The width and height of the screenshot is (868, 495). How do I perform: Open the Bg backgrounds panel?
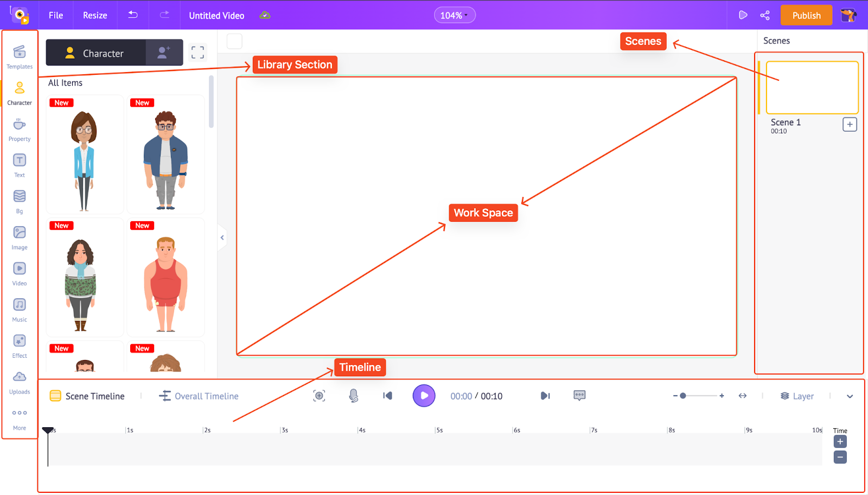(x=20, y=201)
